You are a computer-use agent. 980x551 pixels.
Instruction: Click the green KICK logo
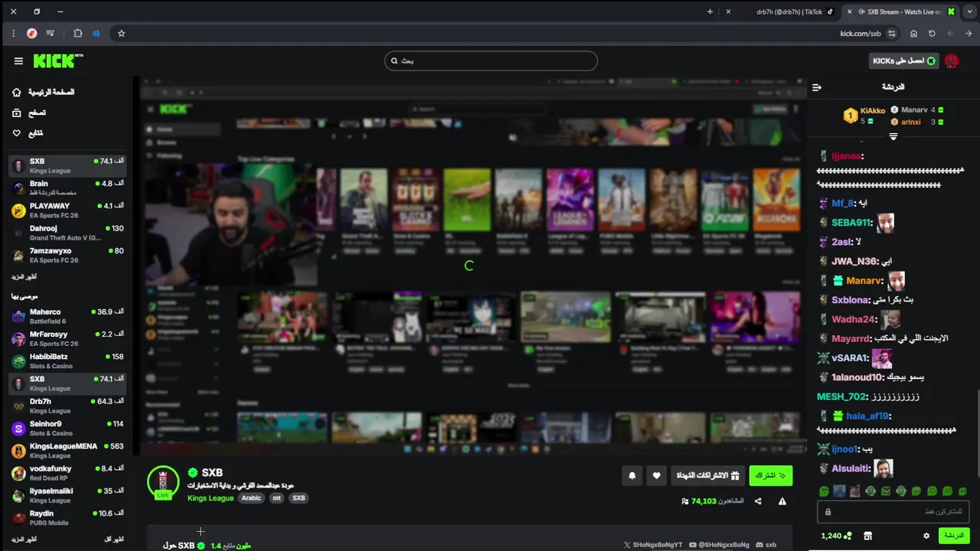pyautogui.click(x=57, y=61)
